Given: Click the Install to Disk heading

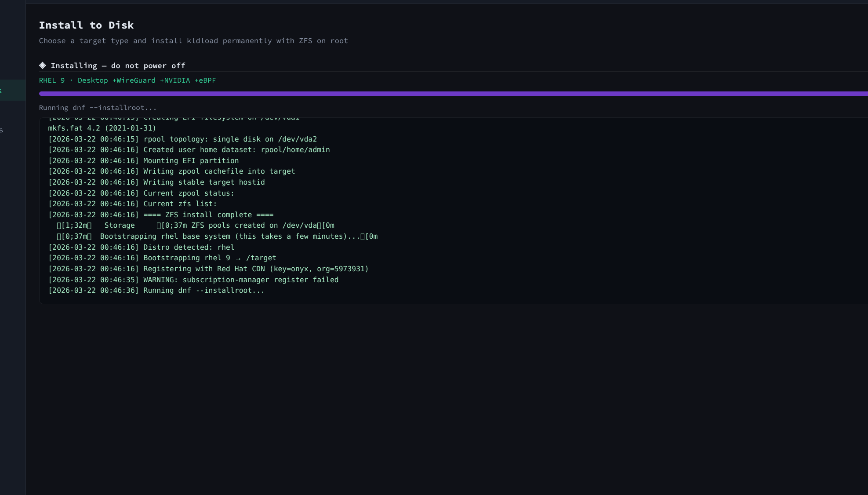Looking at the screenshot, I should [x=86, y=25].
